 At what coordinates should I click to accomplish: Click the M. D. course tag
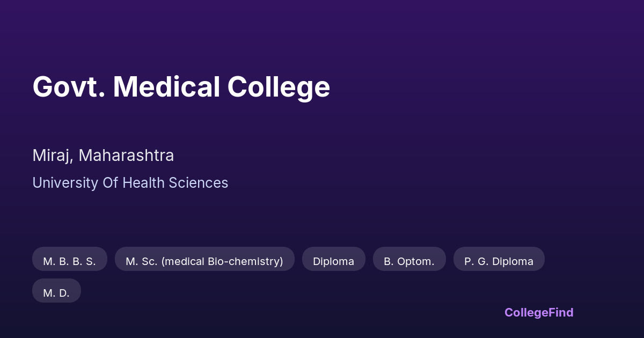[x=56, y=293]
